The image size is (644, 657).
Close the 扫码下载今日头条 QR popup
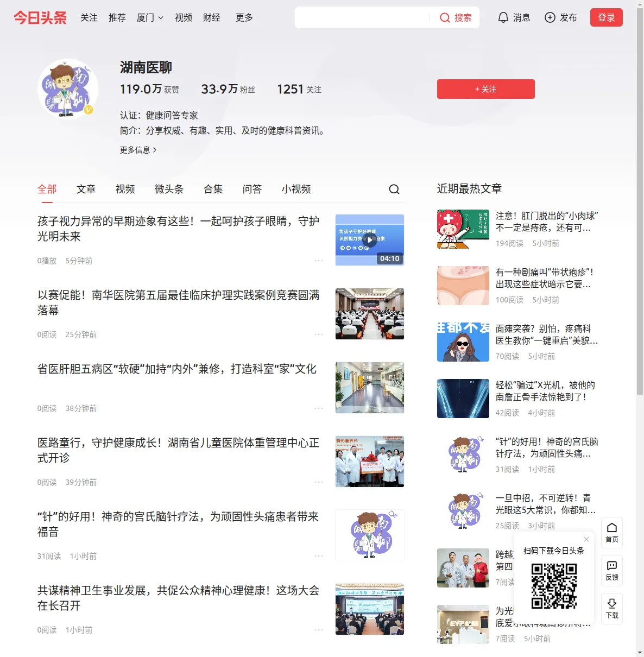pyautogui.click(x=586, y=539)
